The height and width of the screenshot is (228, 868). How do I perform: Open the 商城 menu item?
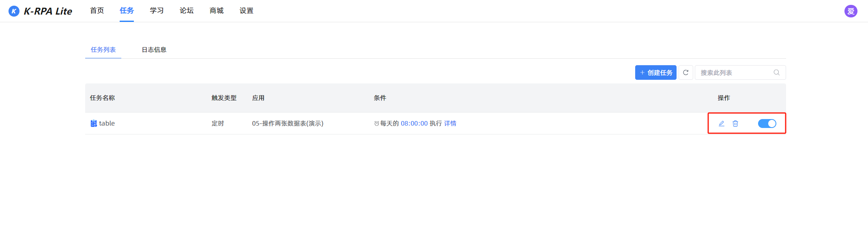click(217, 11)
